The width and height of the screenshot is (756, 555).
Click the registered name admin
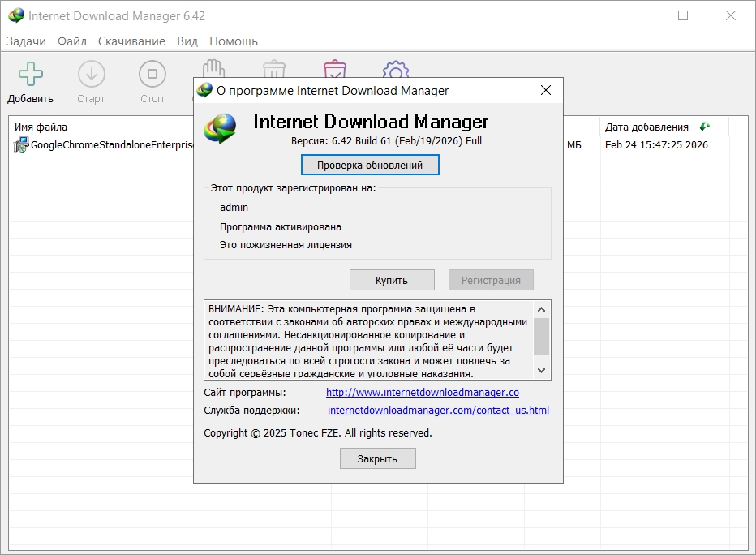pos(234,208)
